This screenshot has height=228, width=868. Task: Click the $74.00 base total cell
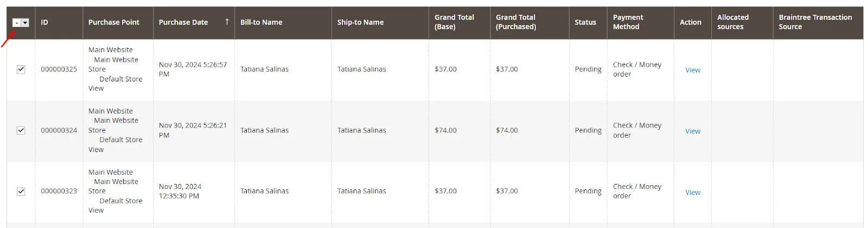point(445,130)
